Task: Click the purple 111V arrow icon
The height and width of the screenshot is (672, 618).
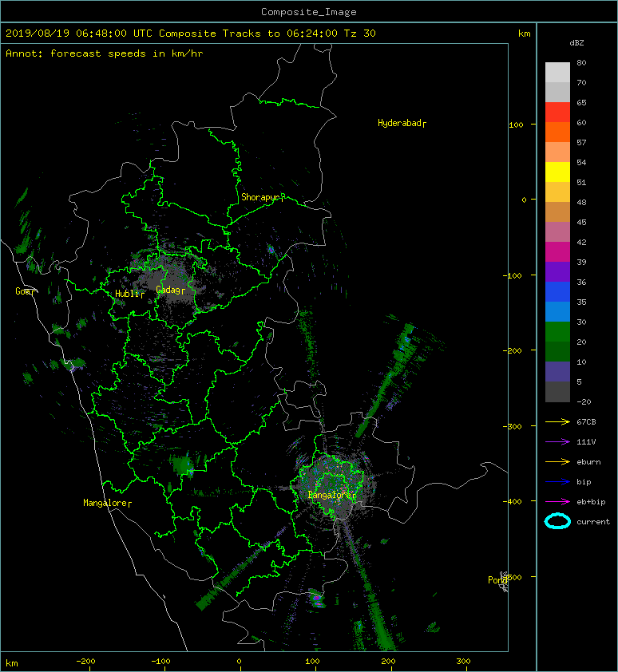Action: [557, 442]
